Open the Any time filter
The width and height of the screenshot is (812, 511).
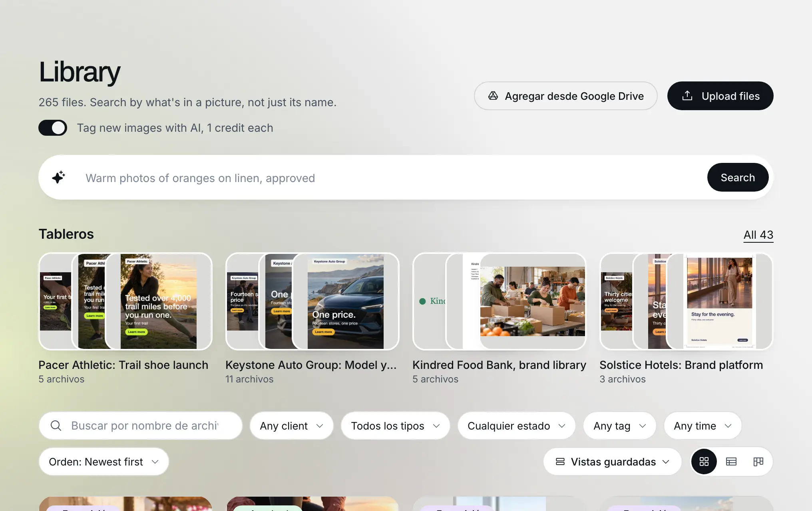coord(703,426)
